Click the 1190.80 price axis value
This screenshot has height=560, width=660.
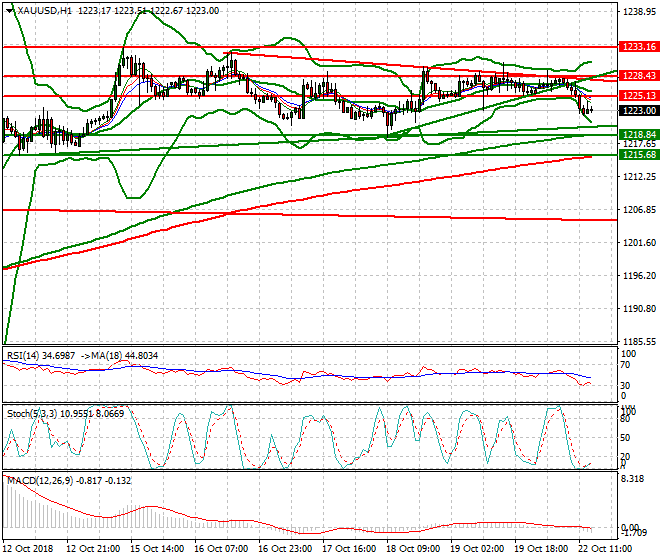639,309
